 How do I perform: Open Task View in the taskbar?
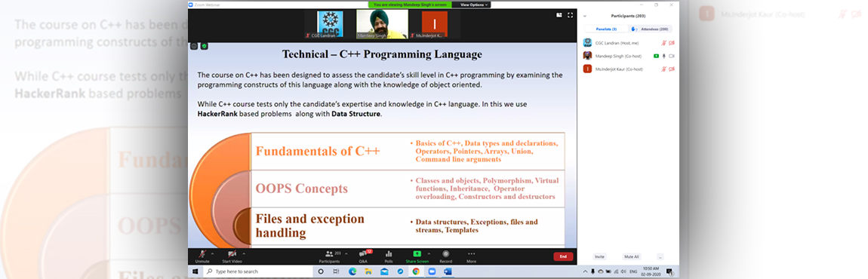pyautogui.click(x=336, y=271)
